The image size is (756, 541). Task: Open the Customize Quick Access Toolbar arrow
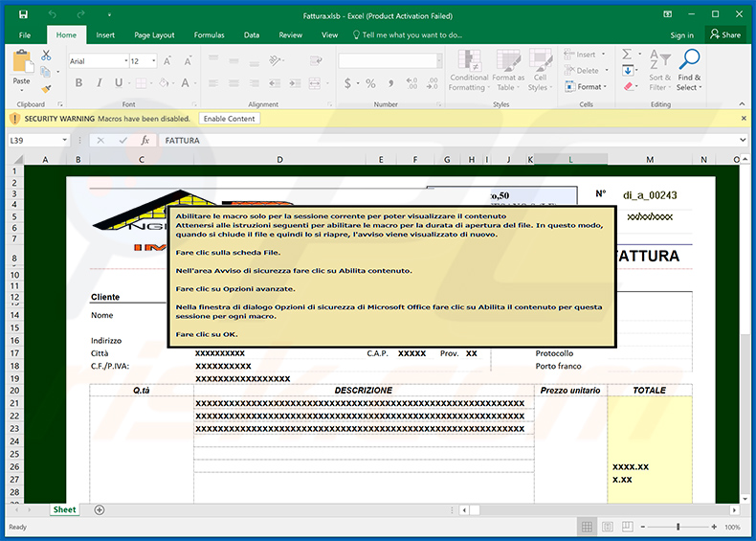(x=109, y=15)
